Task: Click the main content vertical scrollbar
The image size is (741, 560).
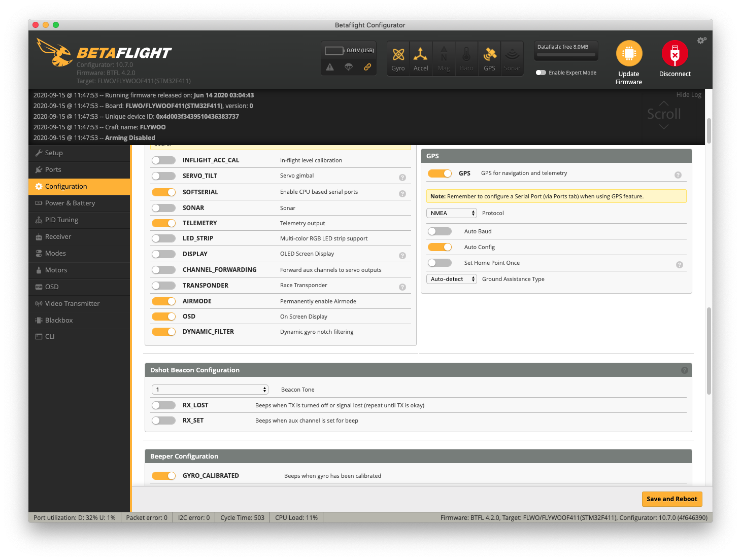Action: click(x=709, y=351)
